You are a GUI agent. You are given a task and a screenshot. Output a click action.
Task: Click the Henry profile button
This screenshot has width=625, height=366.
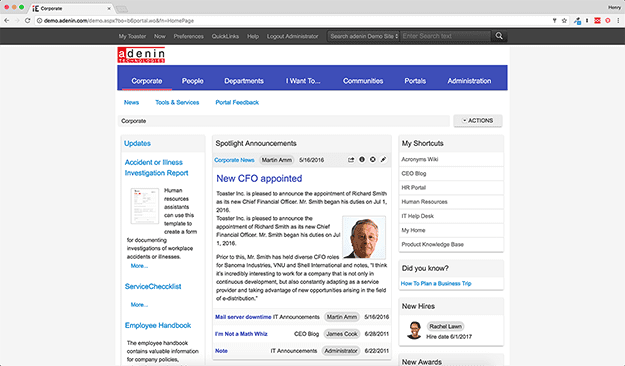click(614, 8)
